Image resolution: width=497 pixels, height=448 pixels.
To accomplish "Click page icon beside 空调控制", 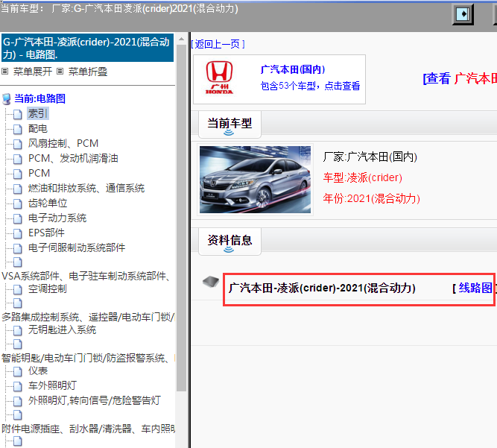I will (x=18, y=289).
